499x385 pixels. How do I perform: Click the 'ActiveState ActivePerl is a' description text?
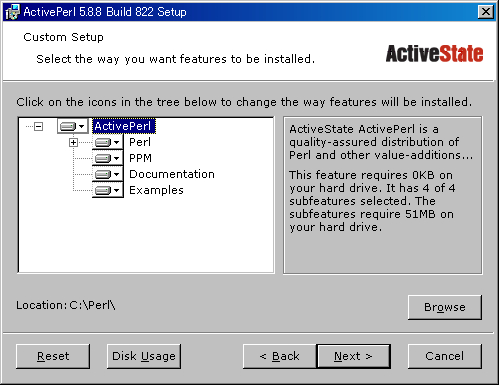[381, 142]
